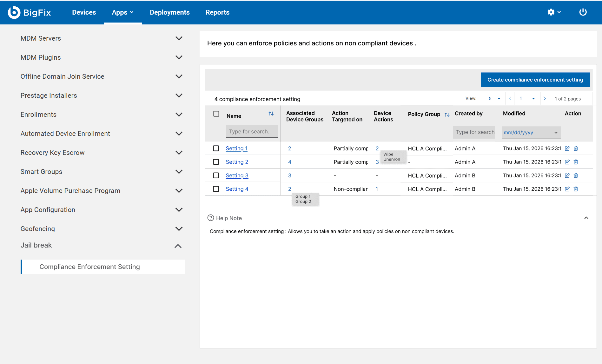Check the Setting 4 row checkbox
The width and height of the screenshot is (602, 364).
[x=216, y=189]
